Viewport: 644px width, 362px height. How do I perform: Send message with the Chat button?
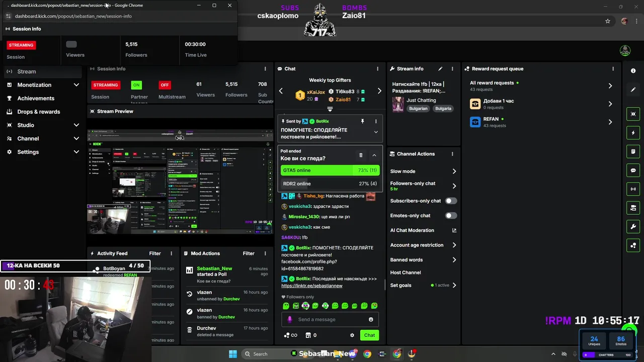tap(369, 335)
